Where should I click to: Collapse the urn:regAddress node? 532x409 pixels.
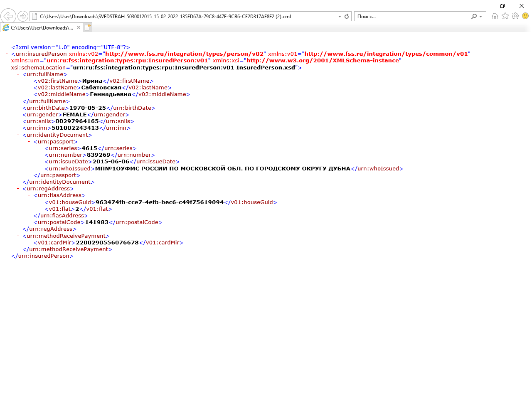point(18,189)
